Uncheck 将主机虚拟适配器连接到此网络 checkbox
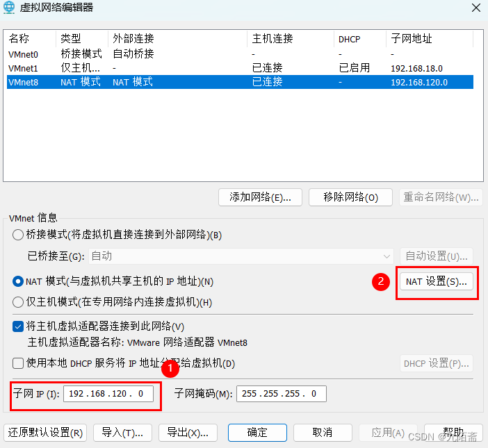488x448 pixels. pos(18,326)
